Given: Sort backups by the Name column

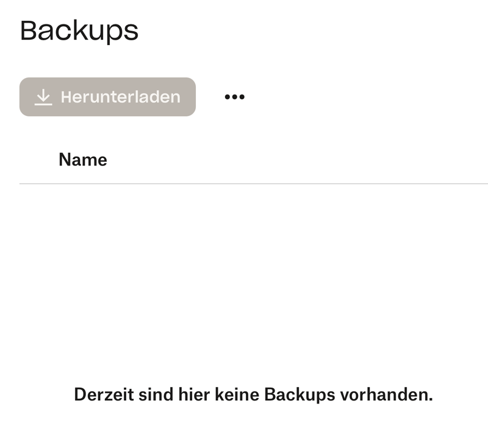Looking at the screenshot, I should [83, 160].
